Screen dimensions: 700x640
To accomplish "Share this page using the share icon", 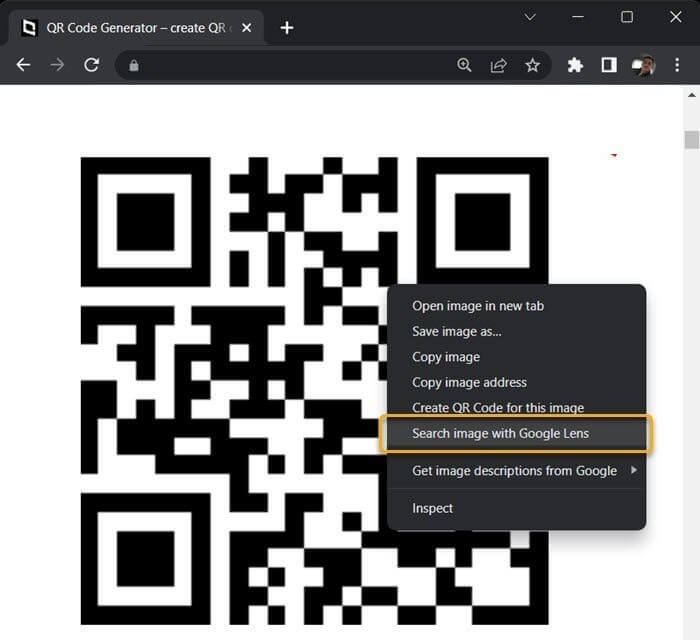I will pos(498,65).
